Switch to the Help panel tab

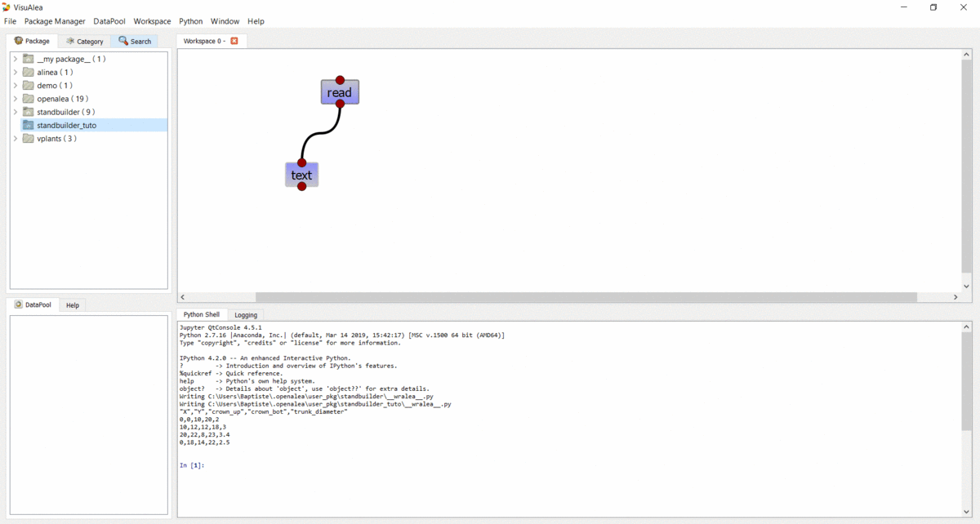pos(73,305)
